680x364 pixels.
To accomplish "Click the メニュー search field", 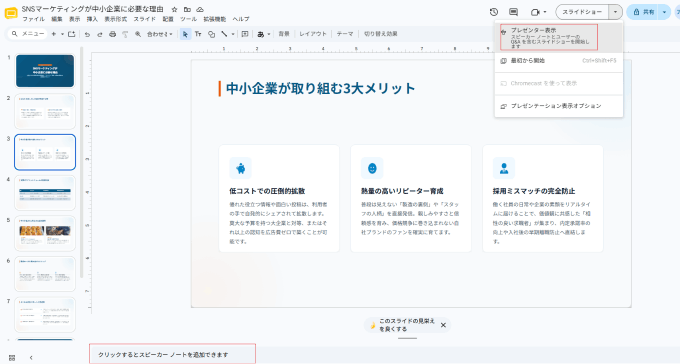I will pyautogui.click(x=28, y=34).
